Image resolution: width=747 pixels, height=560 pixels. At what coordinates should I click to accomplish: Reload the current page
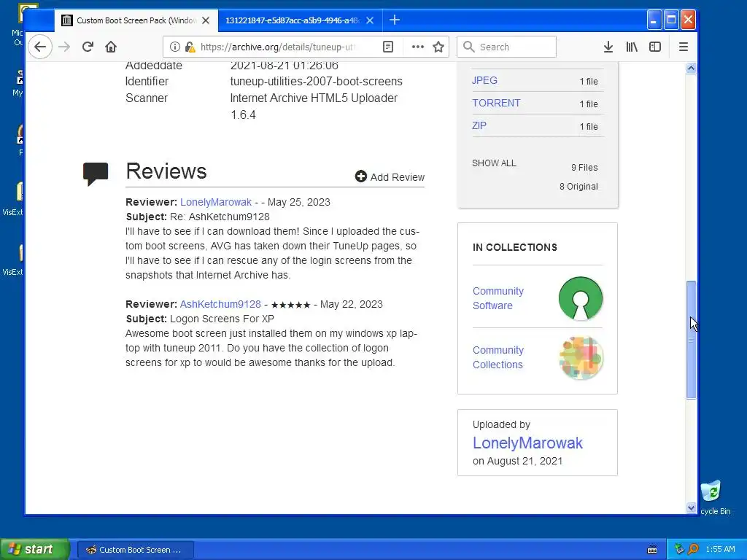[88, 47]
